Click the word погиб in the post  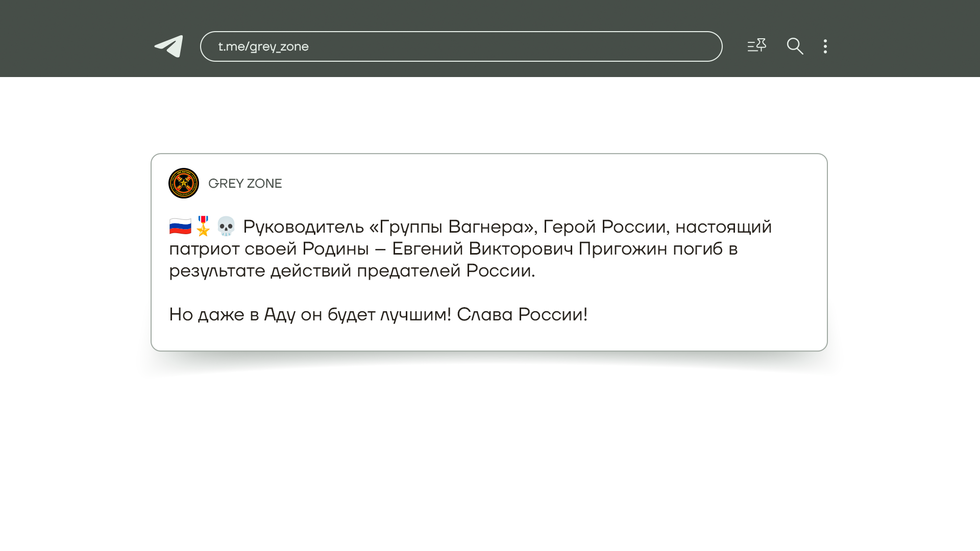pyautogui.click(x=698, y=249)
